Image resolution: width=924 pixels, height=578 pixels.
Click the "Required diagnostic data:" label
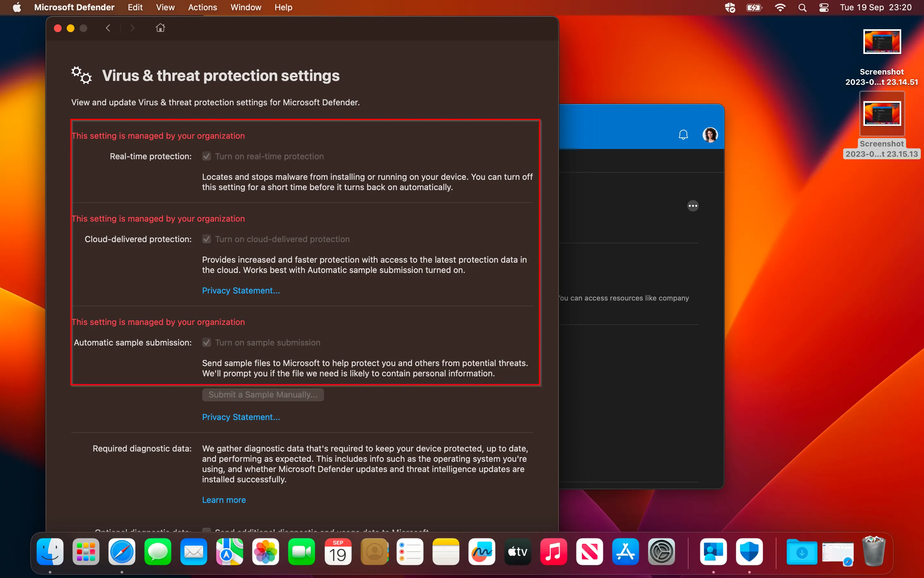click(x=142, y=448)
